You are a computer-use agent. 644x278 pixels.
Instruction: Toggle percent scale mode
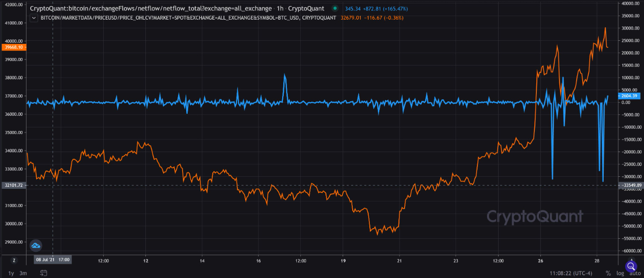(608, 273)
